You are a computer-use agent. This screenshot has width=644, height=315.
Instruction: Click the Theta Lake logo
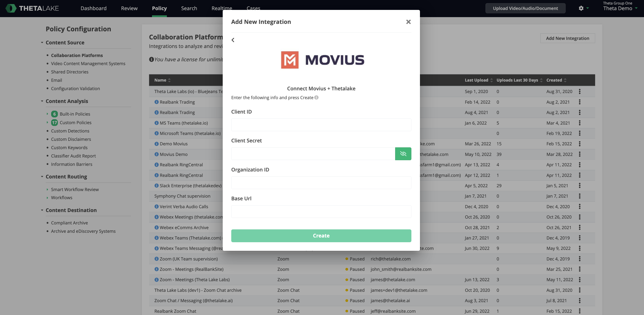tap(32, 8)
